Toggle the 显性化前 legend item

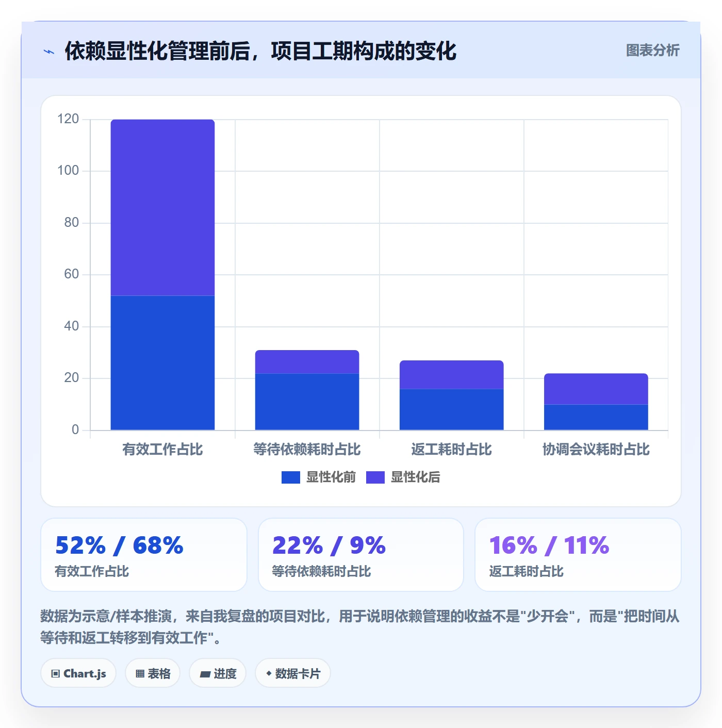pos(318,477)
